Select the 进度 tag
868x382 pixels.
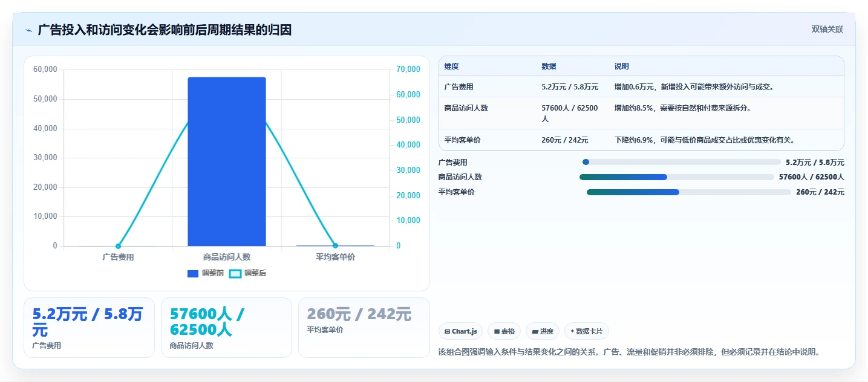[543, 331]
